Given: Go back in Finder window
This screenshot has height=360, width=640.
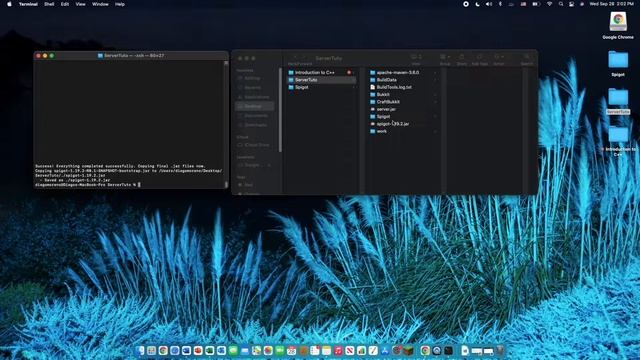Looking at the screenshot, I should click(x=295, y=58).
